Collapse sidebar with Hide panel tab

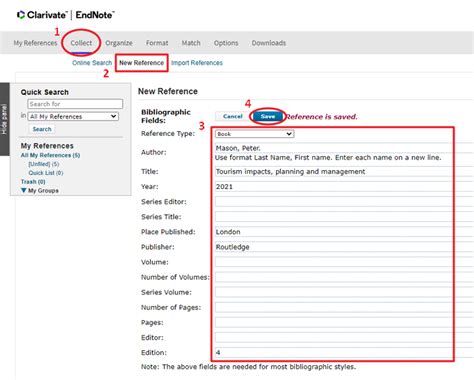click(x=4, y=119)
